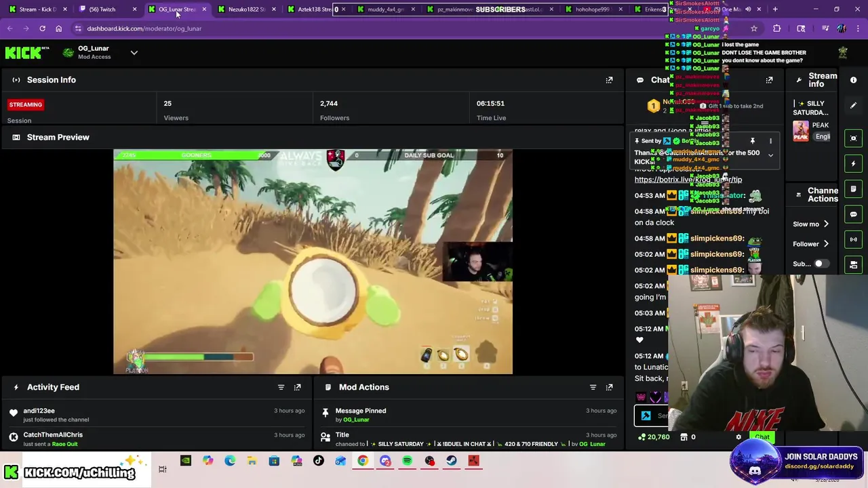Pop out the Chat panel
The height and width of the screenshot is (488, 868).
click(x=769, y=80)
